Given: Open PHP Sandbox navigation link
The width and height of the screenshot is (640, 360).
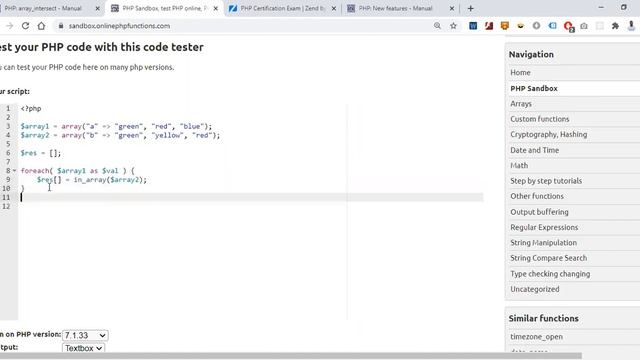Looking at the screenshot, I should coord(534,88).
